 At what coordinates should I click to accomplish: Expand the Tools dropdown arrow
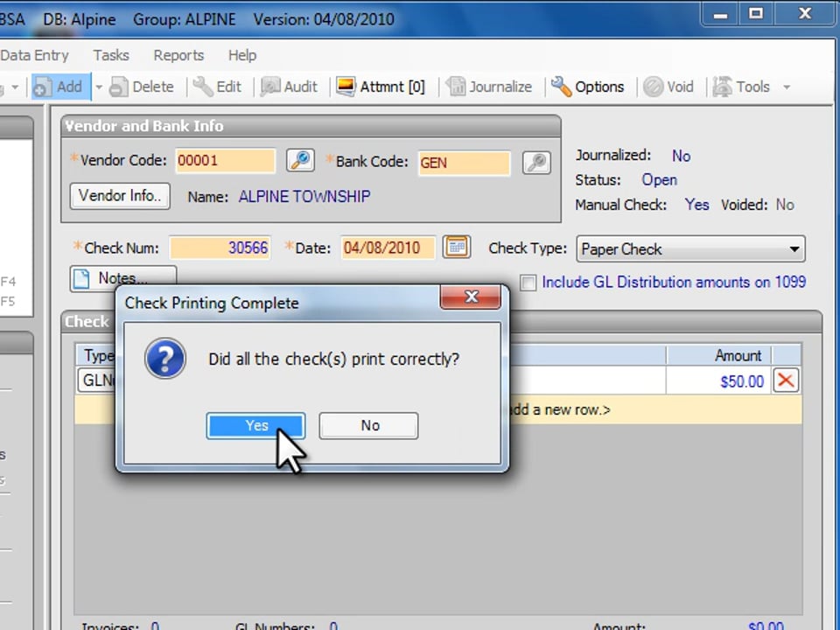click(x=787, y=87)
